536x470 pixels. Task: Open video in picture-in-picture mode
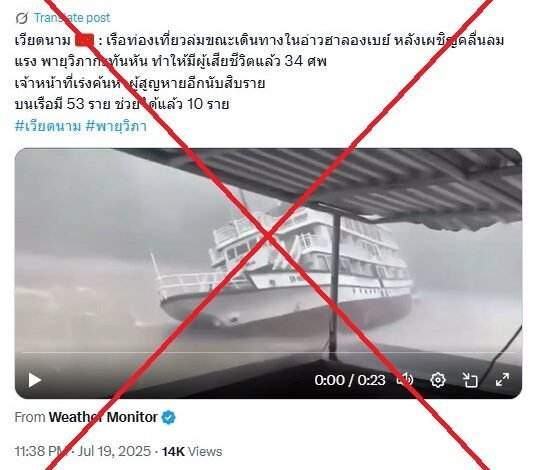pos(470,380)
